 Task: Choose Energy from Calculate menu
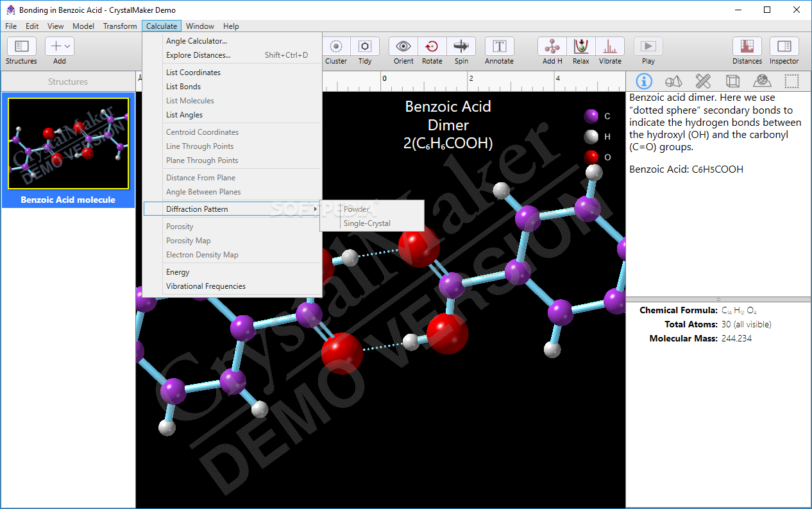pos(232,272)
